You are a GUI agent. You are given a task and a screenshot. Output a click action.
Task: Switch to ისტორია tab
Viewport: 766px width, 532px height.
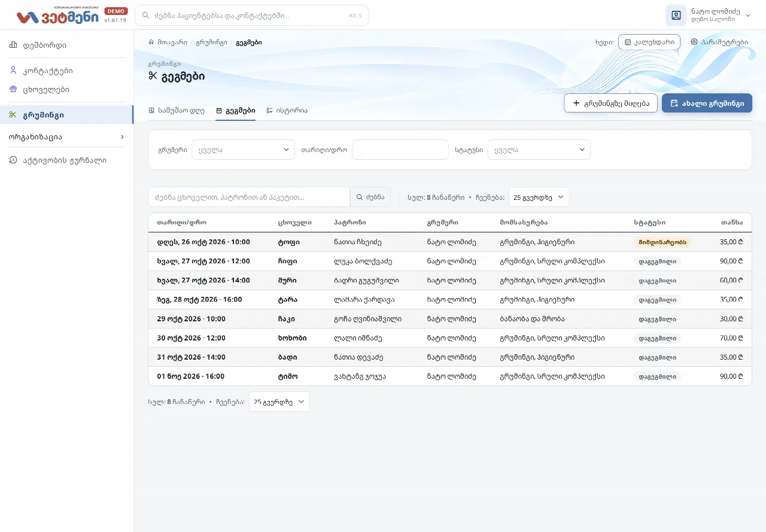click(x=287, y=111)
